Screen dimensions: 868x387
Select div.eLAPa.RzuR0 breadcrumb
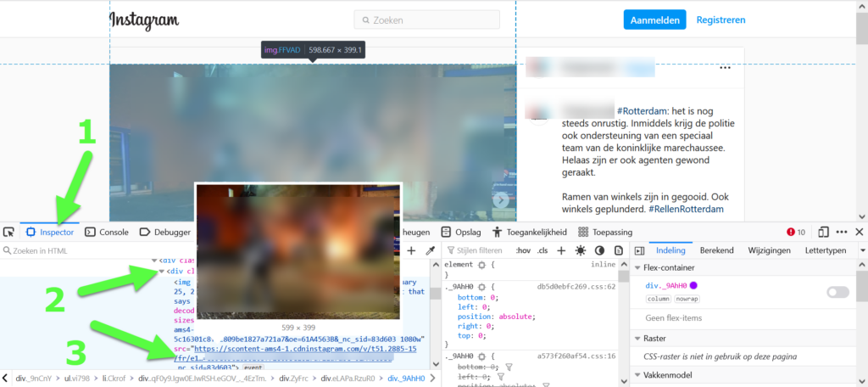tap(349, 379)
